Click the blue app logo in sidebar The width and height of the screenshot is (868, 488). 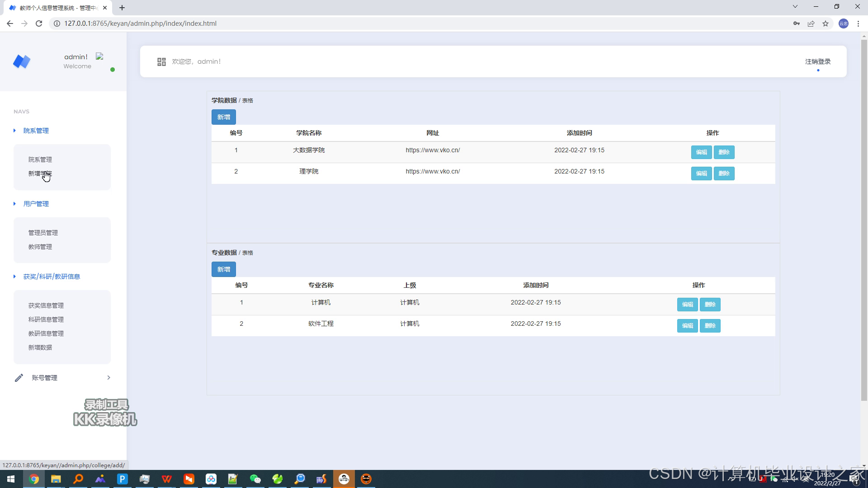pos(22,61)
